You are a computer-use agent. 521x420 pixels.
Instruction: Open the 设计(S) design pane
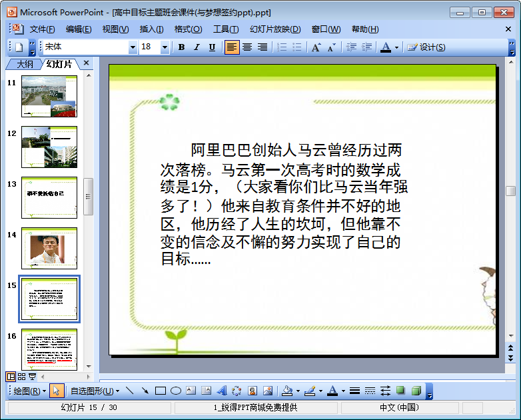[426, 47]
